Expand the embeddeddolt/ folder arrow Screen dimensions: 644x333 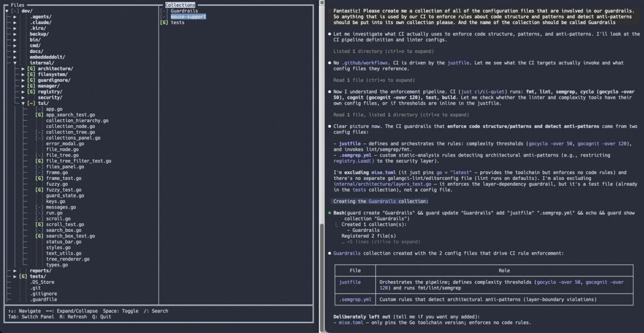[15, 57]
